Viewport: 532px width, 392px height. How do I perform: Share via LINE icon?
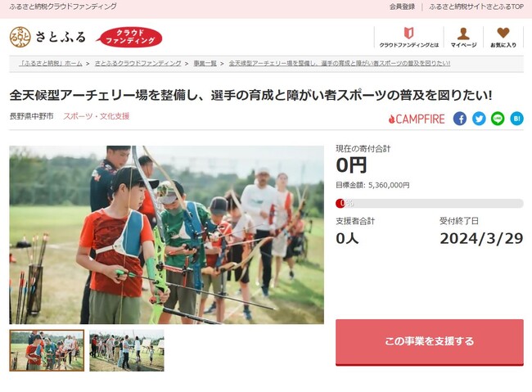tap(498, 119)
